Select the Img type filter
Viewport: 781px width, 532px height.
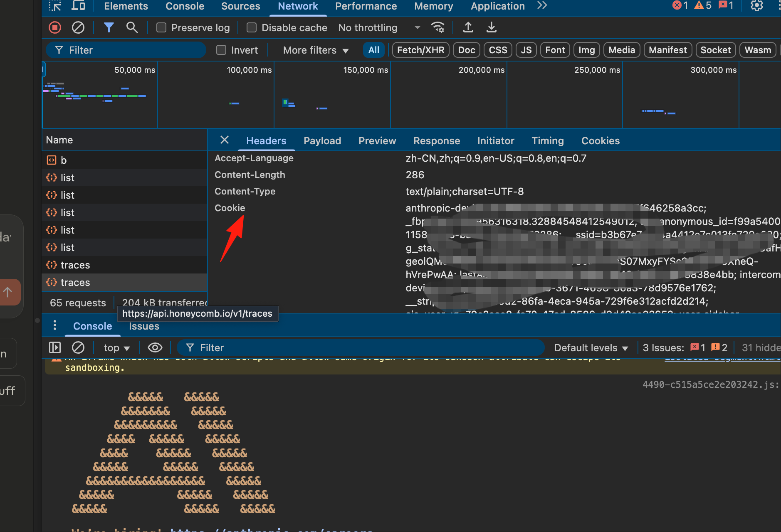pyautogui.click(x=586, y=50)
